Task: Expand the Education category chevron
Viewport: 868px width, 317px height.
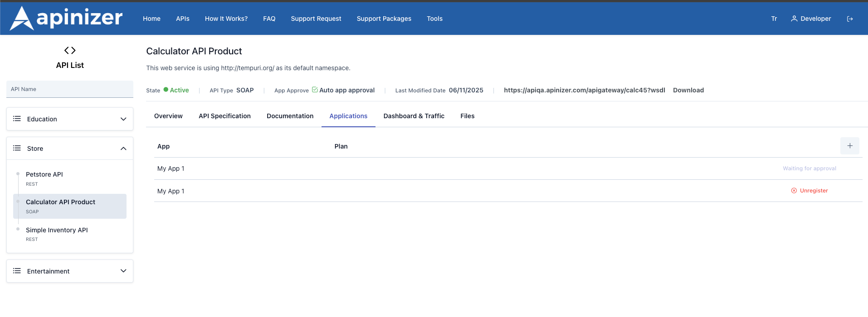Action: (x=123, y=119)
